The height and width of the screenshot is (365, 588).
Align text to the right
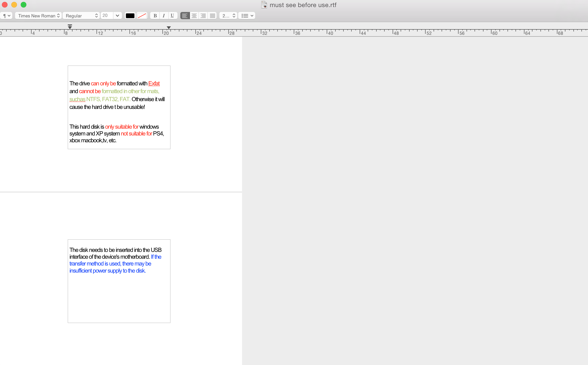click(203, 16)
